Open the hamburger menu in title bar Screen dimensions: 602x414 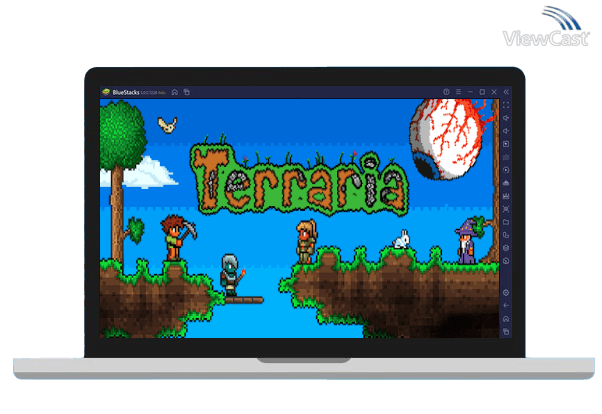tap(458, 92)
